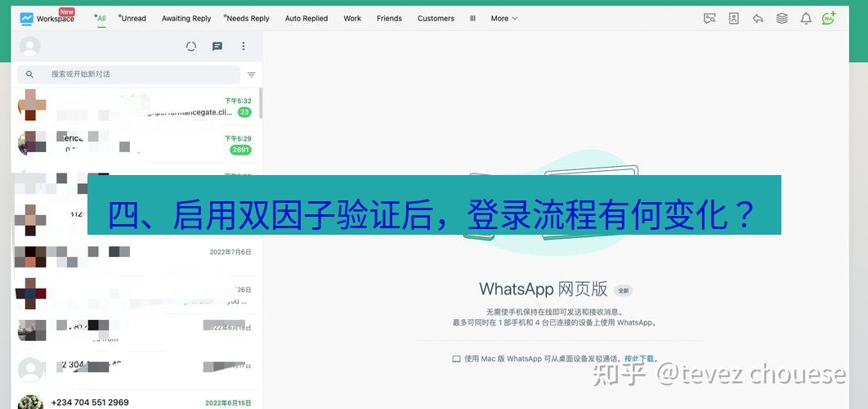Click the chat list scrollbar

260,102
